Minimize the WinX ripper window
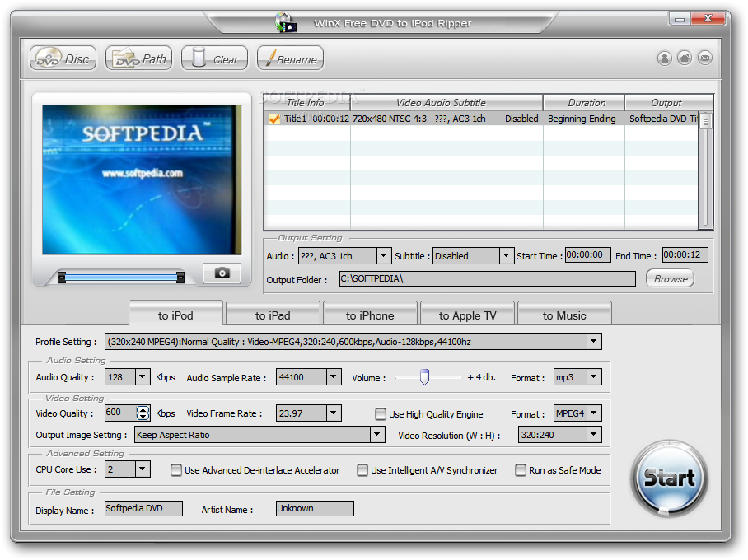Screen dimensions: 748x560 [x=680, y=19]
